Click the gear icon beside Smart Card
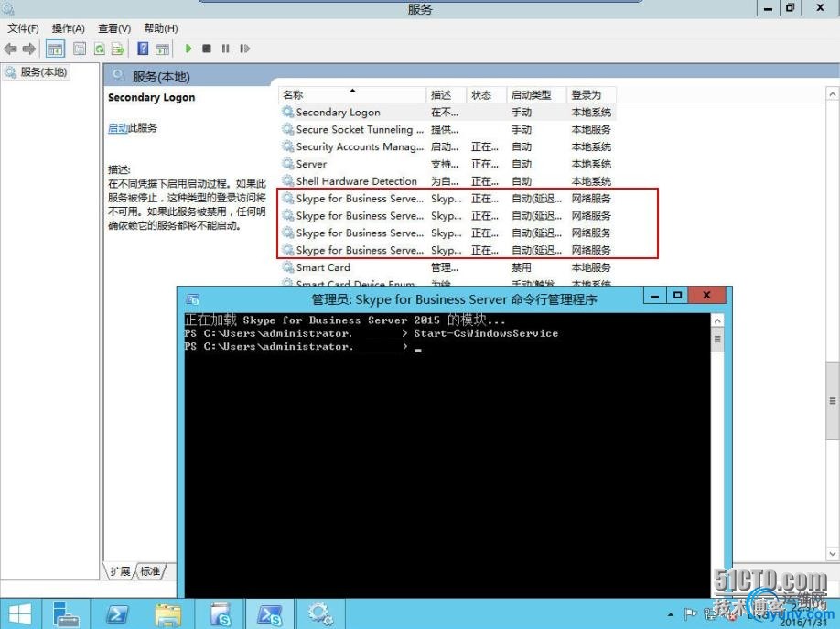This screenshot has width=840, height=629. coord(287,267)
